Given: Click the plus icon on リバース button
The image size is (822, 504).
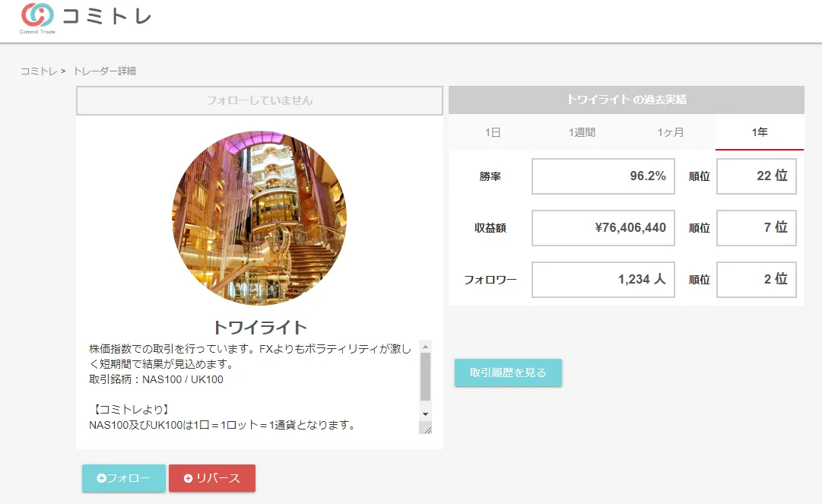Looking at the screenshot, I should point(189,478).
